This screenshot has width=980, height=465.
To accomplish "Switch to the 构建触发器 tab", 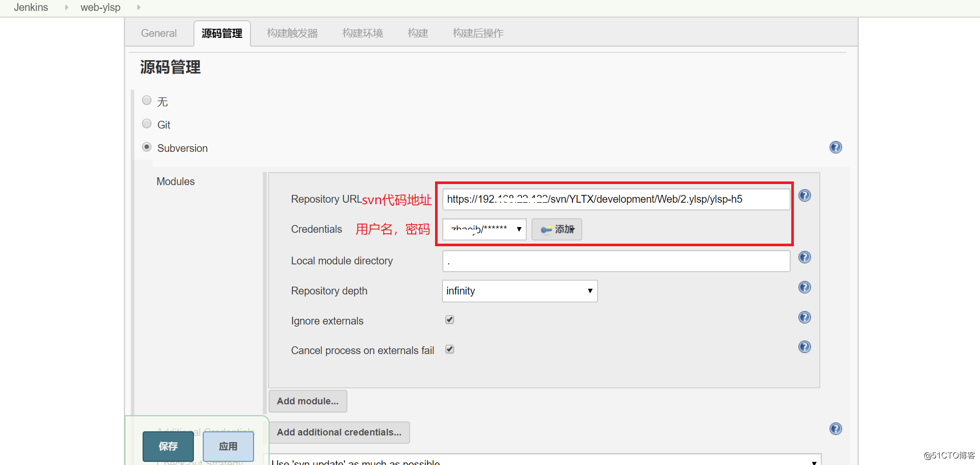I will [x=292, y=33].
